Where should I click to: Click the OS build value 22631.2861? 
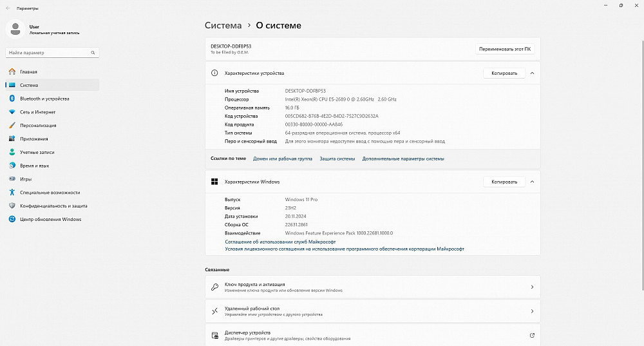click(x=296, y=225)
